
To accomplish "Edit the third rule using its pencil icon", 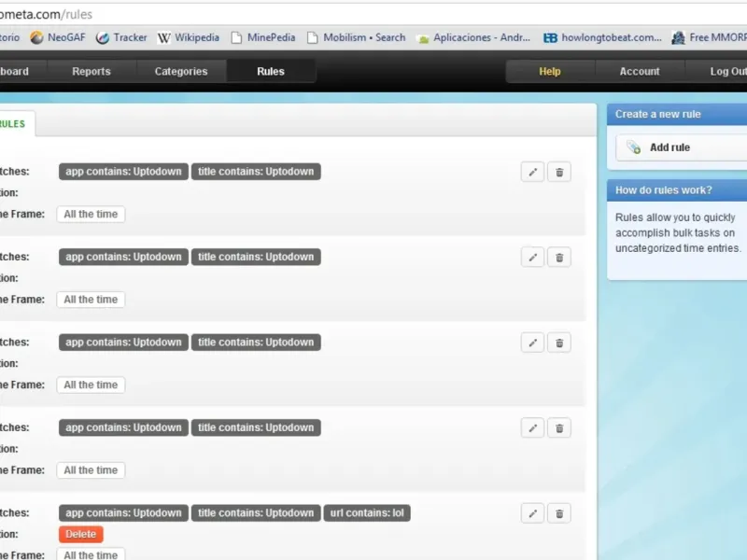I will pos(532,343).
